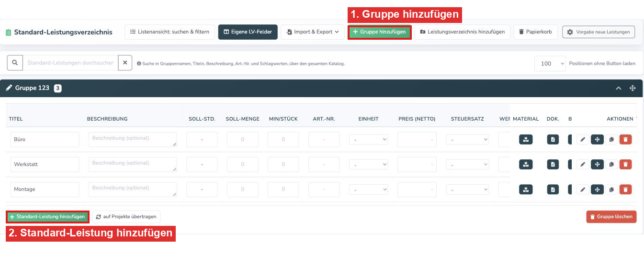Click the group count badge 3
This screenshot has height=256, width=644.
(57, 88)
